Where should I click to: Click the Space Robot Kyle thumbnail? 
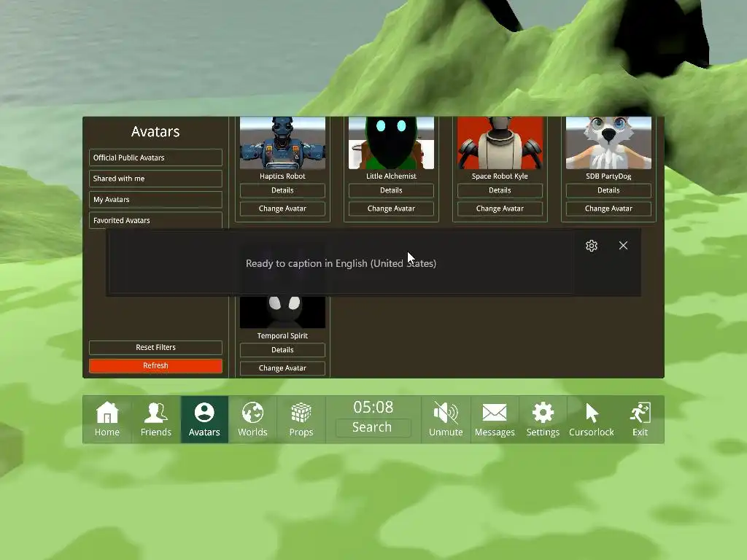coord(500,143)
